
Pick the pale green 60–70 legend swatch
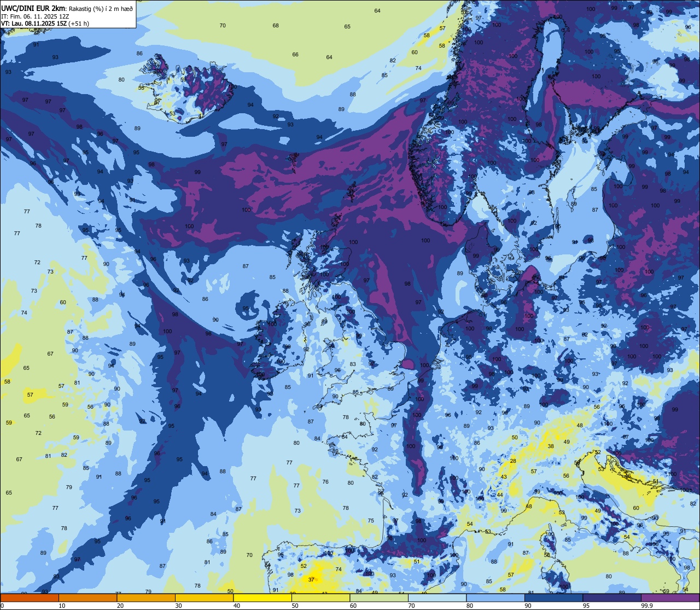(379, 597)
